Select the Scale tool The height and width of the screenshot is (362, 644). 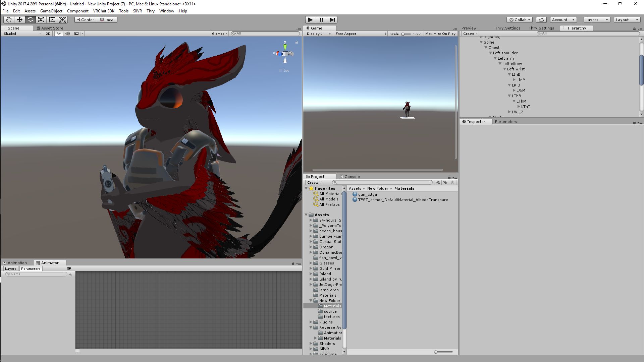point(41,20)
